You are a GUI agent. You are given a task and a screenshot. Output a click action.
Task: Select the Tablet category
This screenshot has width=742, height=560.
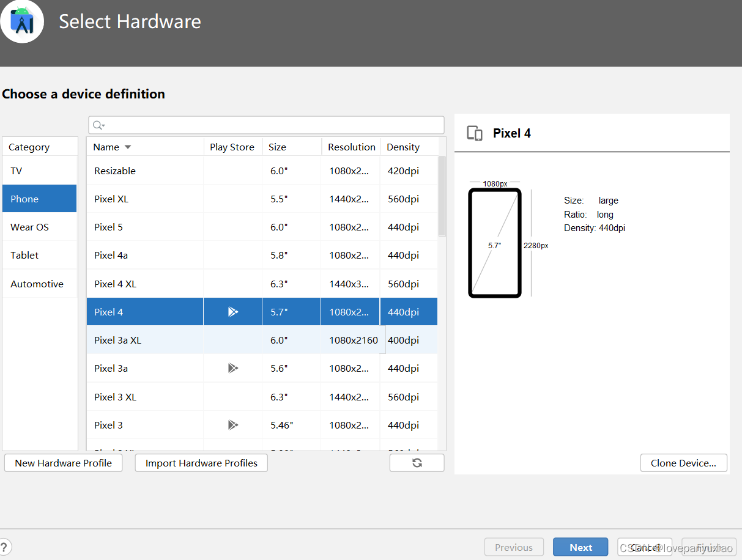click(40, 255)
